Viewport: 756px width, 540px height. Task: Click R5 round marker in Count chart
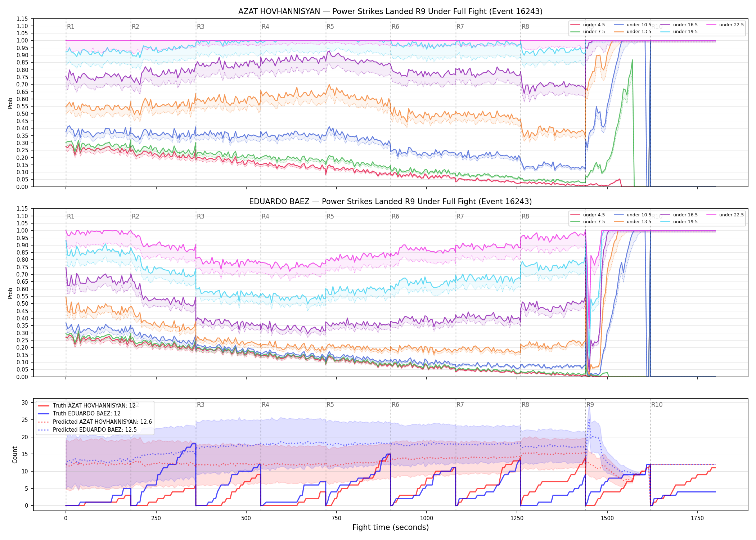pos(330,405)
